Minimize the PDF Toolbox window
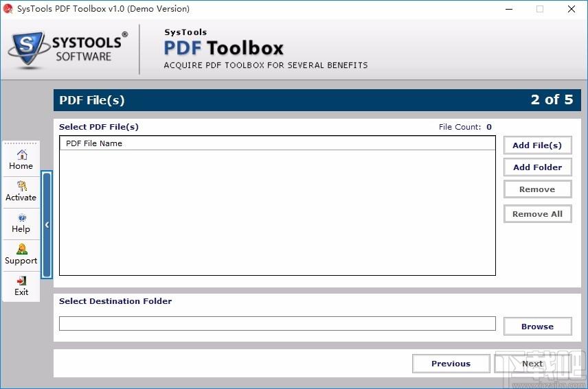This screenshot has width=588, height=389. click(x=509, y=9)
